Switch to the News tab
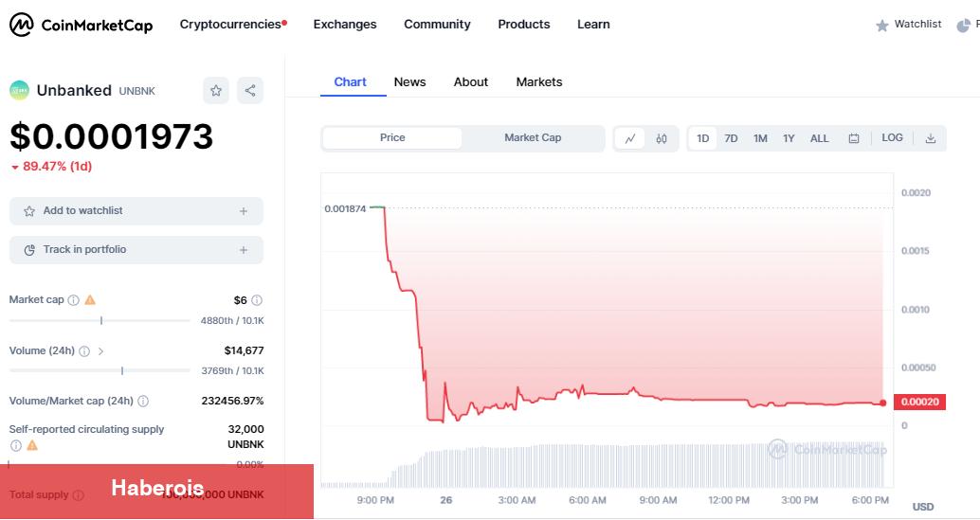Image resolution: width=980 pixels, height=520 pixels. pos(409,82)
